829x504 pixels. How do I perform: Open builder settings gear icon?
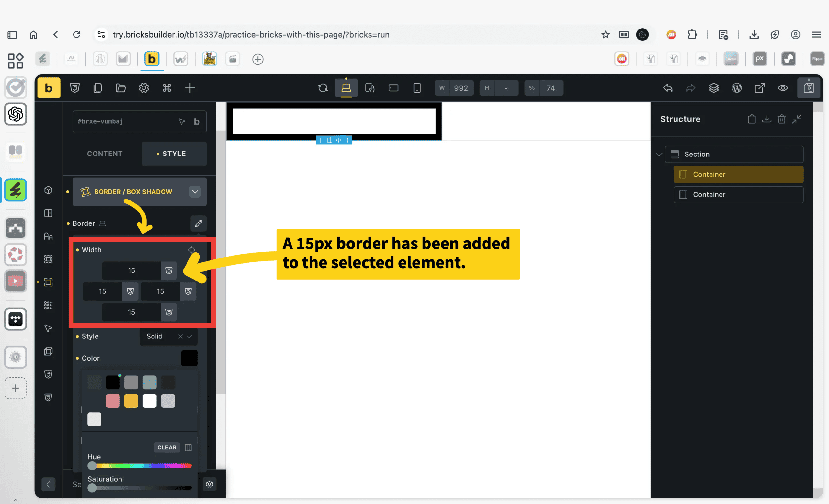pos(144,88)
